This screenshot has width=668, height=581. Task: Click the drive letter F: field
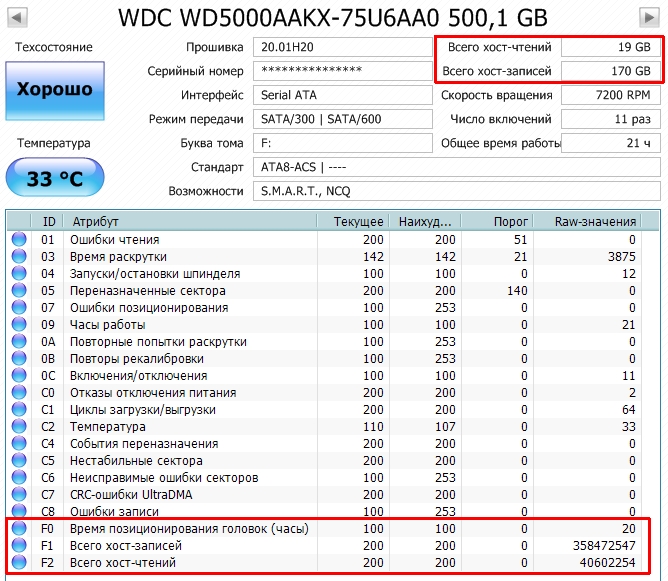coord(343,143)
